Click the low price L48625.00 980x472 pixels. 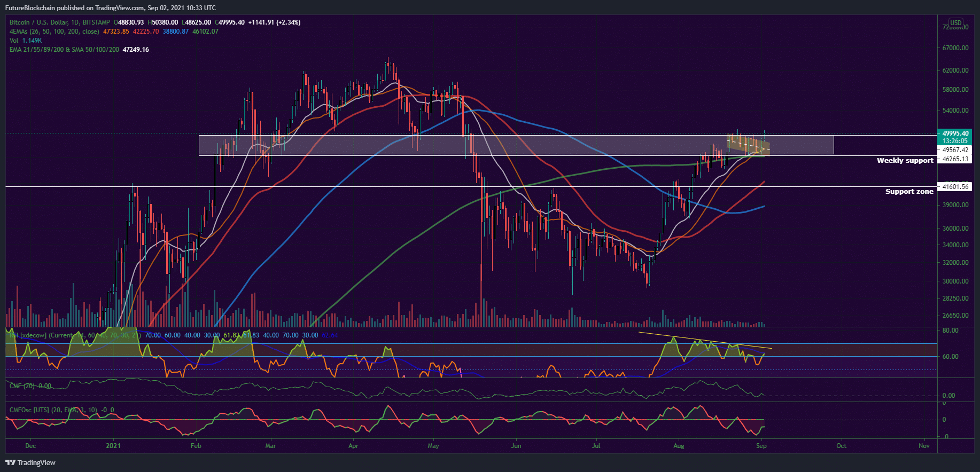196,22
